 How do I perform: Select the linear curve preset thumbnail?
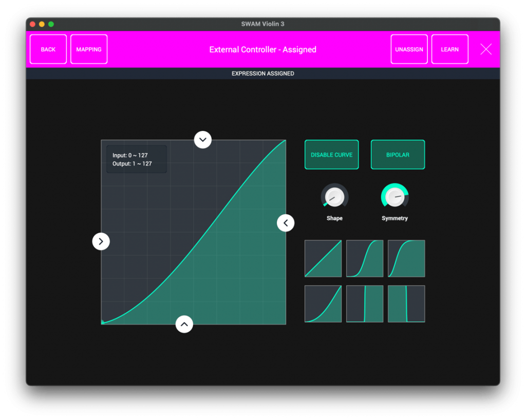tap(323, 258)
